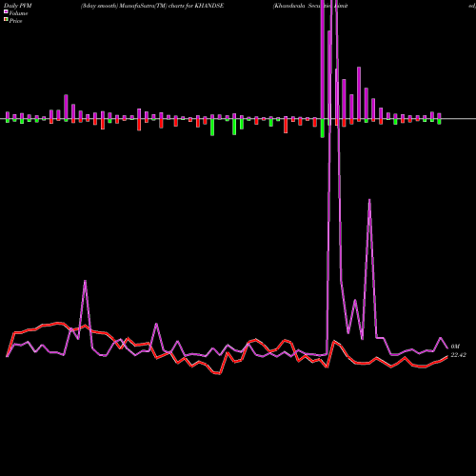Click the 22.42 price value label
The height and width of the screenshot is (476, 476).
click(458, 355)
